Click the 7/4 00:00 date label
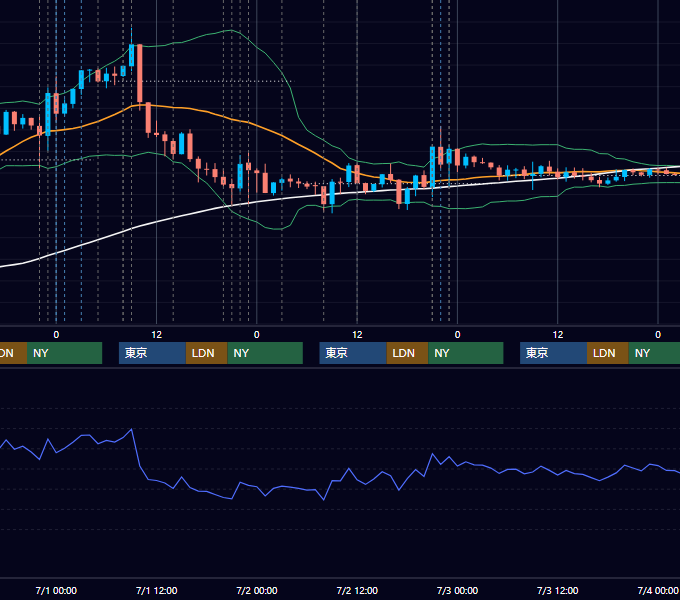Image resolution: width=680 pixels, height=600 pixels. pos(657,590)
